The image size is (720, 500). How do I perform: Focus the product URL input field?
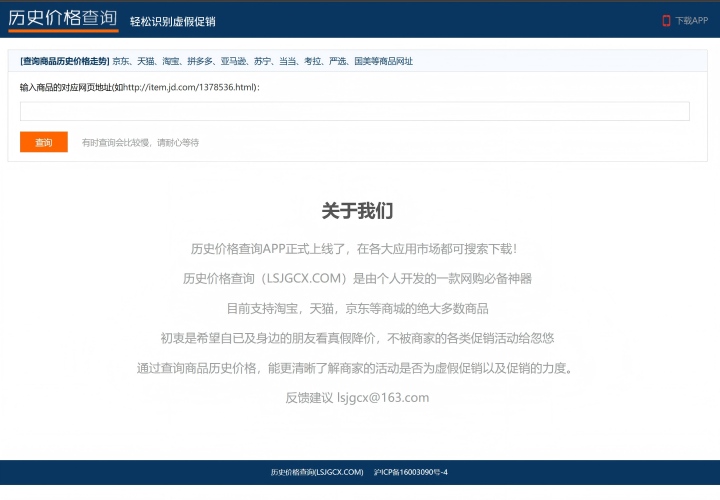354,111
